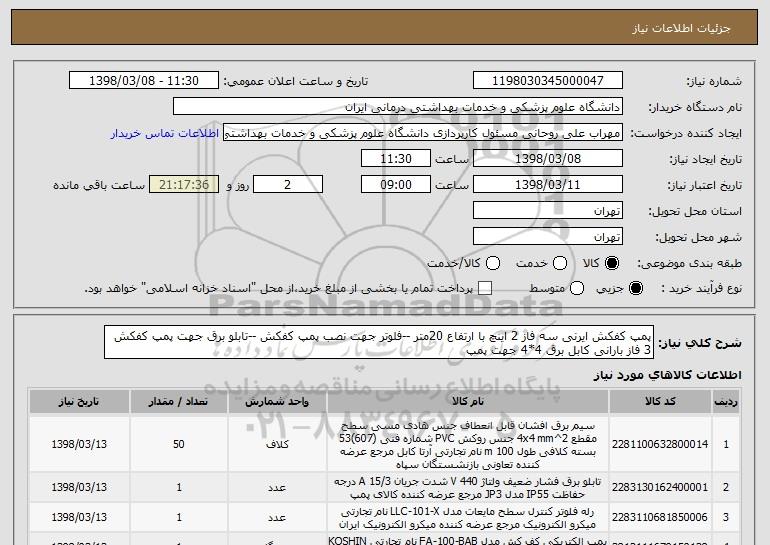This screenshot has height=545, width=770.
Task: Click the شماره نیاز field 1198030345000047
Action: [548, 81]
